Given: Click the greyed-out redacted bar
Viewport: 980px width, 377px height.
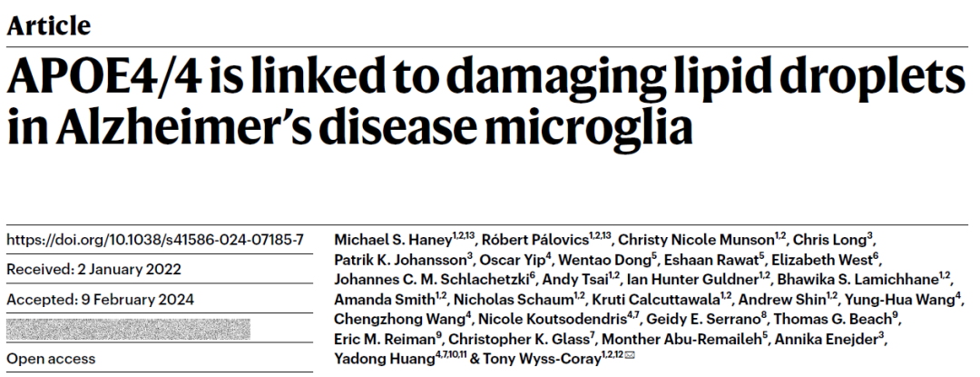Looking at the screenshot, I should point(128,329).
